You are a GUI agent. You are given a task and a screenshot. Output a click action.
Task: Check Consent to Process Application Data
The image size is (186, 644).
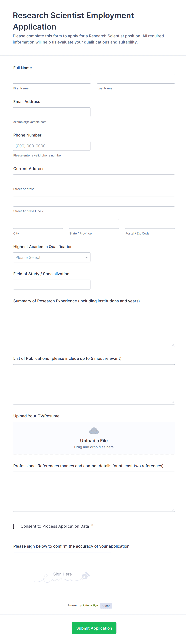click(x=16, y=526)
